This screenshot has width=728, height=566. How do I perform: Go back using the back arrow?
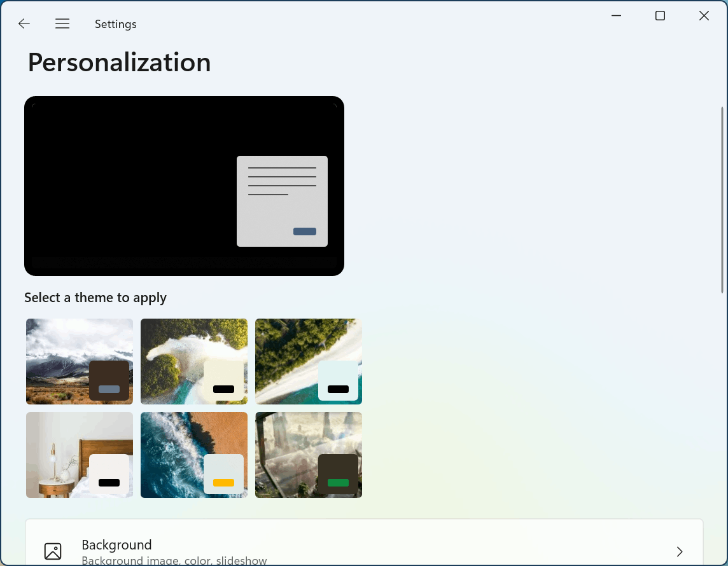(24, 24)
